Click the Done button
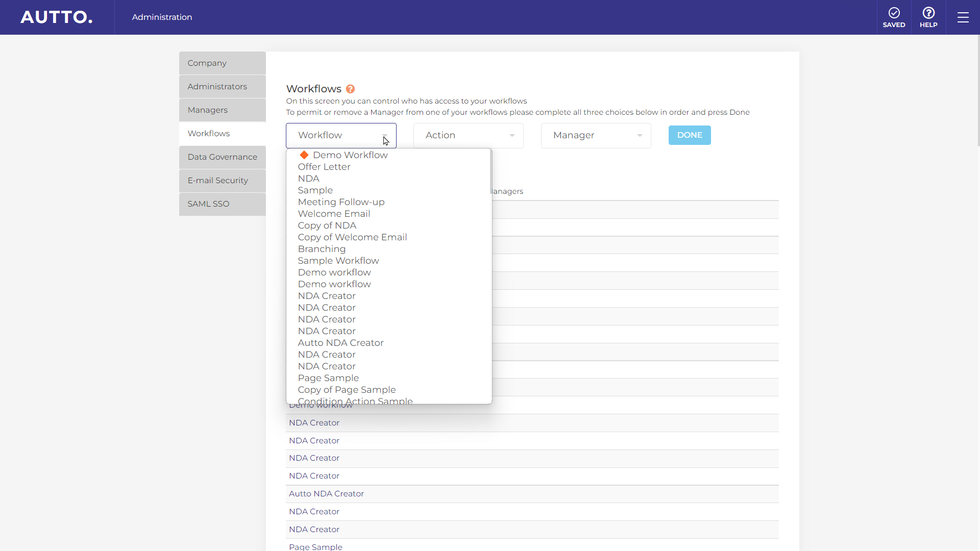The image size is (980, 551). 690,135
